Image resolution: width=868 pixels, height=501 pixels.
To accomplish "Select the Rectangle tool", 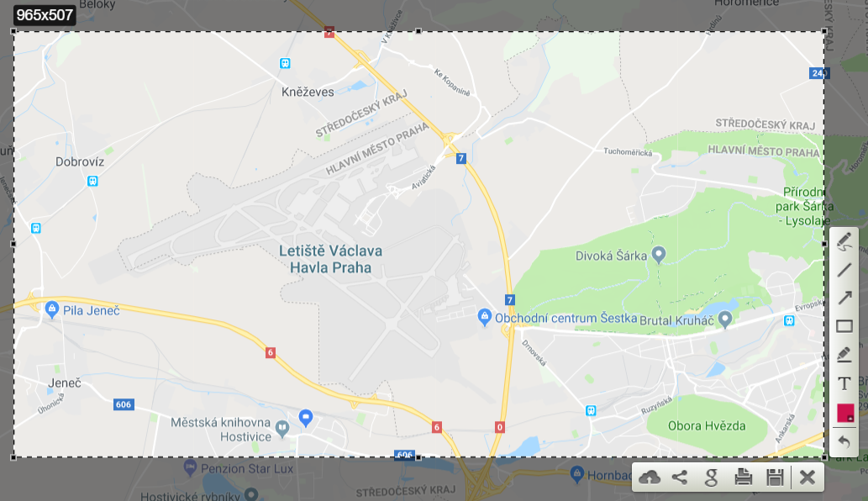I will pos(844,326).
